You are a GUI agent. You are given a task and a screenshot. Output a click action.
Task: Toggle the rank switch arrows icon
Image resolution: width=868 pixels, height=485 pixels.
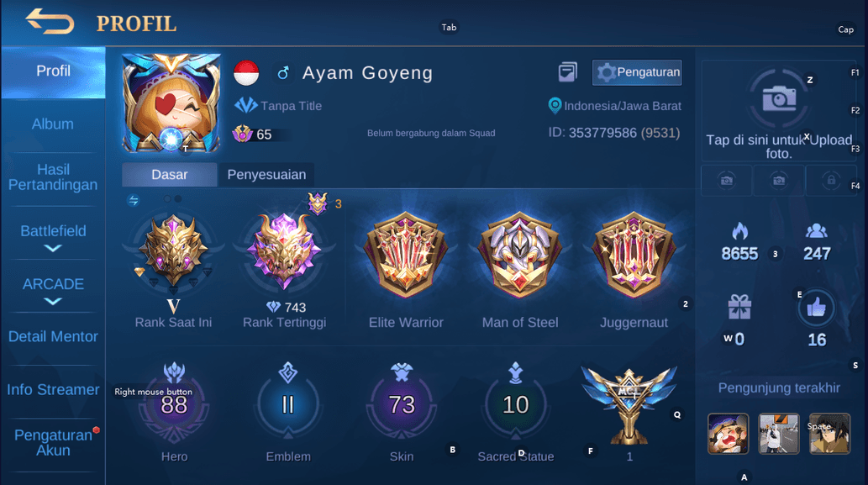[x=134, y=200]
